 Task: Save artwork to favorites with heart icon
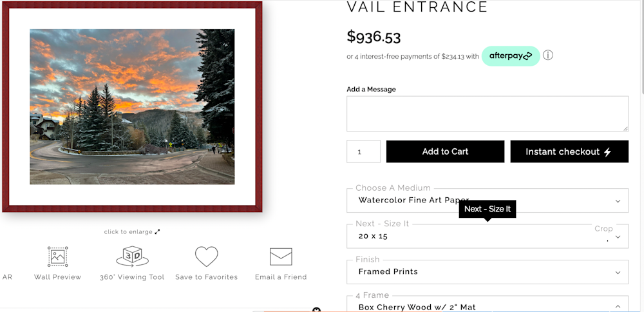206,257
